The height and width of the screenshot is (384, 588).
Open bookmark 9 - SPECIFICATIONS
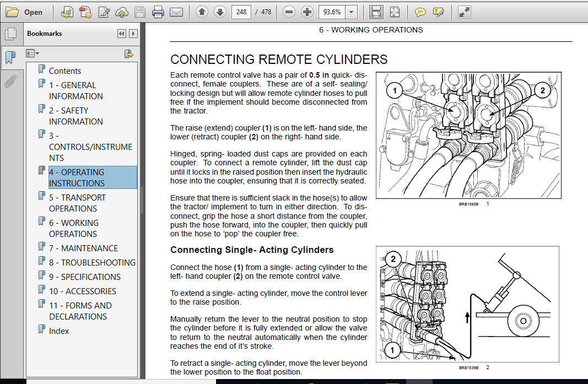pyautogui.click(x=85, y=277)
